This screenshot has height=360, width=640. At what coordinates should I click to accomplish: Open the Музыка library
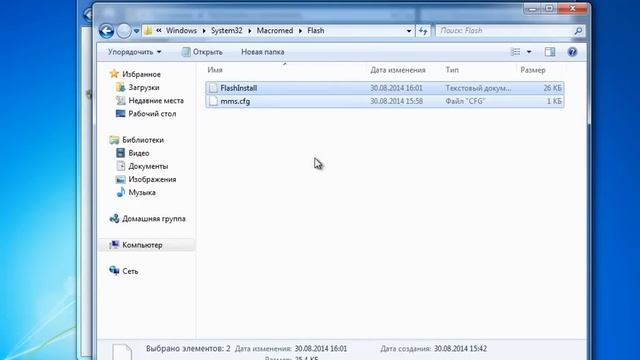142,193
